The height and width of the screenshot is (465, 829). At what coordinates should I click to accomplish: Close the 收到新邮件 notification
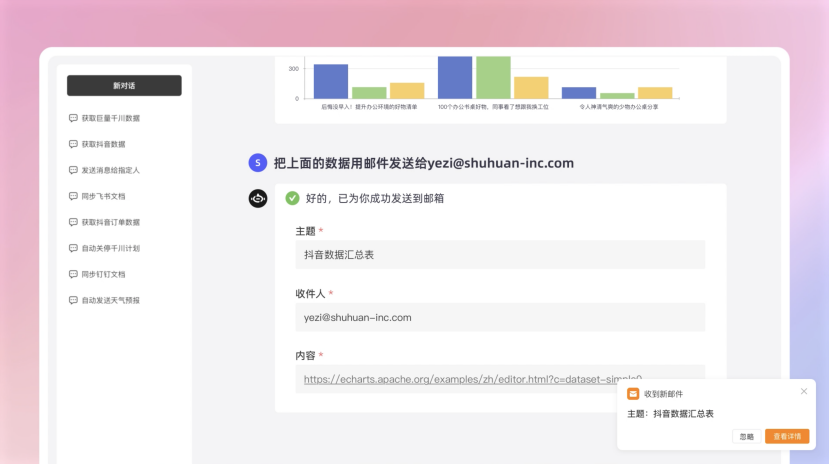803,391
